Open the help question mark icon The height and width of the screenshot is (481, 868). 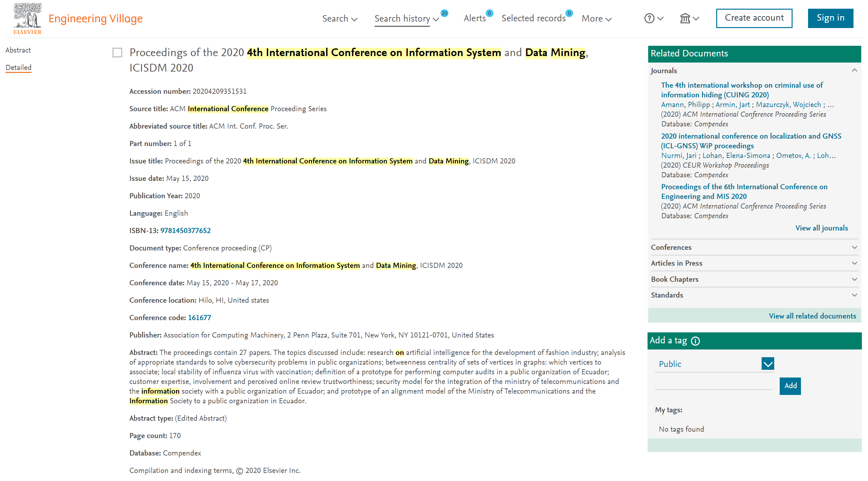tap(649, 18)
